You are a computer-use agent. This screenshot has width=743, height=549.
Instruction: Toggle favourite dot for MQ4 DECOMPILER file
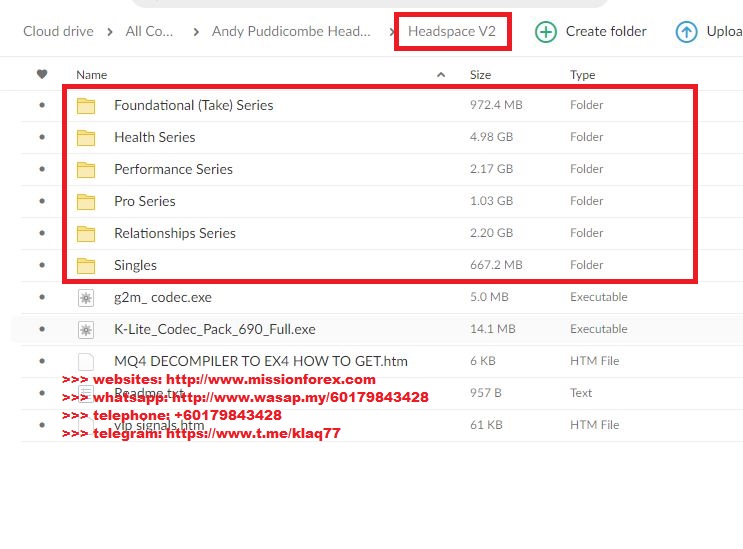(42, 361)
